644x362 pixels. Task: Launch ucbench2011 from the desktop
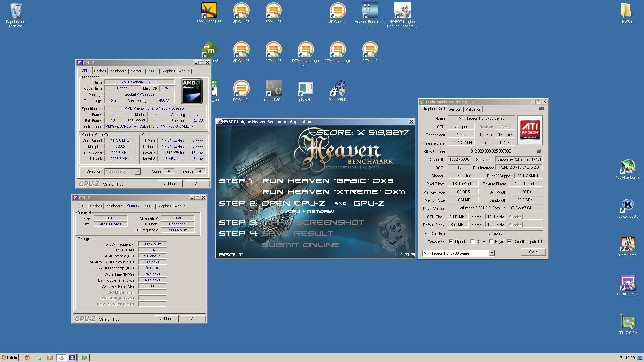tap(273, 91)
